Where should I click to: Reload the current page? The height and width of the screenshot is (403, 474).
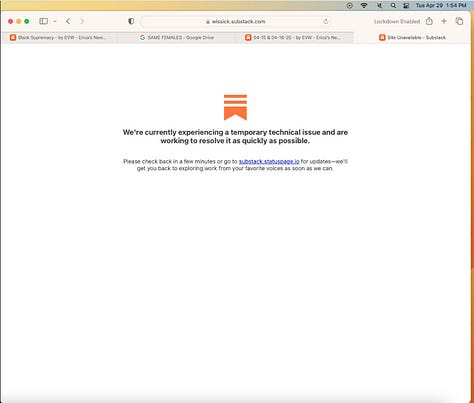click(x=326, y=21)
